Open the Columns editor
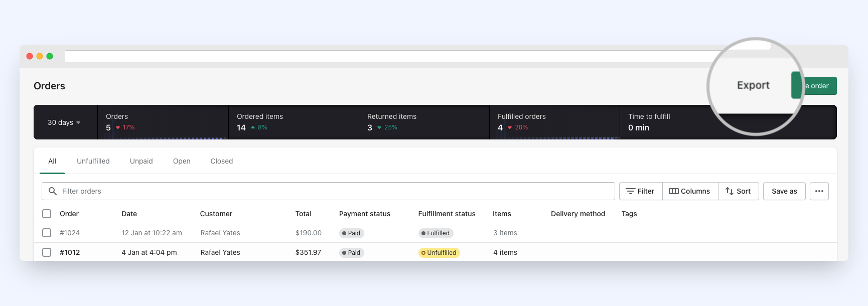 tap(690, 191)
